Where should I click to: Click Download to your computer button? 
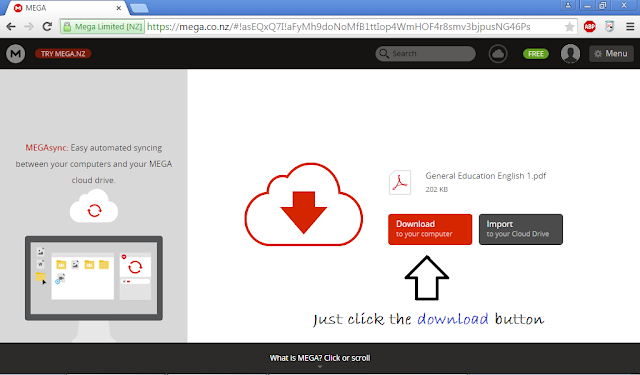[x=430, y=229]
